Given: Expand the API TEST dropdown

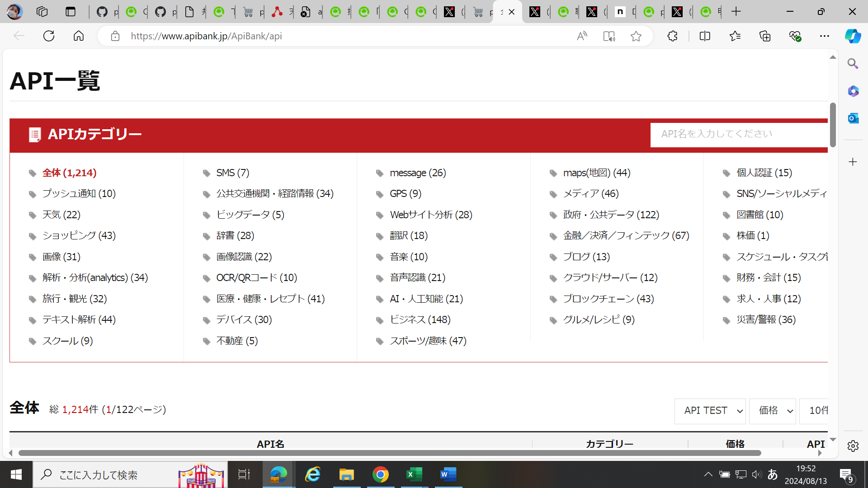Looking at the screenshot, I should 710,411.
